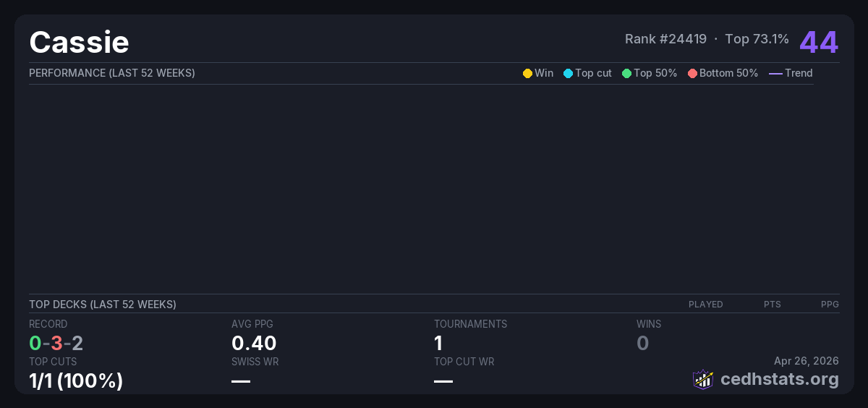868x408 pixels.
Task: Click the yellow Win legend dot
Action: [527, 73]
